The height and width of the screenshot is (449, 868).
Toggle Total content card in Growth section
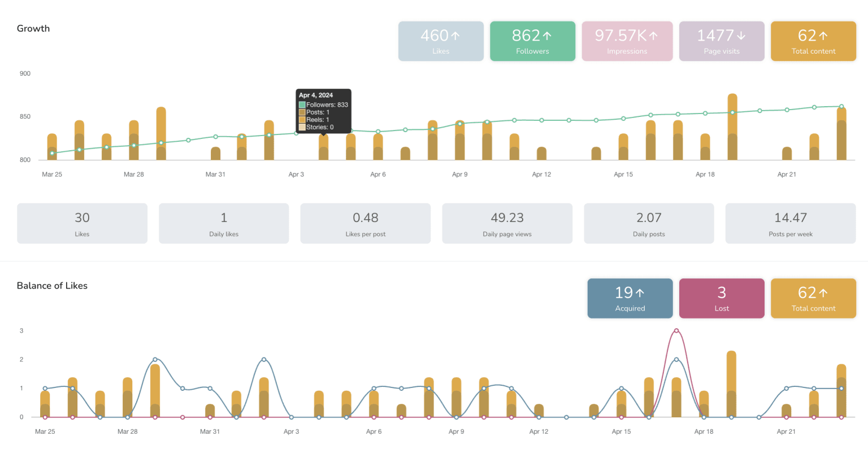(813, 41)
